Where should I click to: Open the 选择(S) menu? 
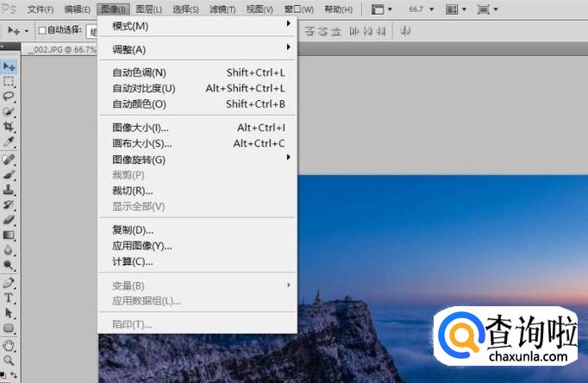pos(185,9)
